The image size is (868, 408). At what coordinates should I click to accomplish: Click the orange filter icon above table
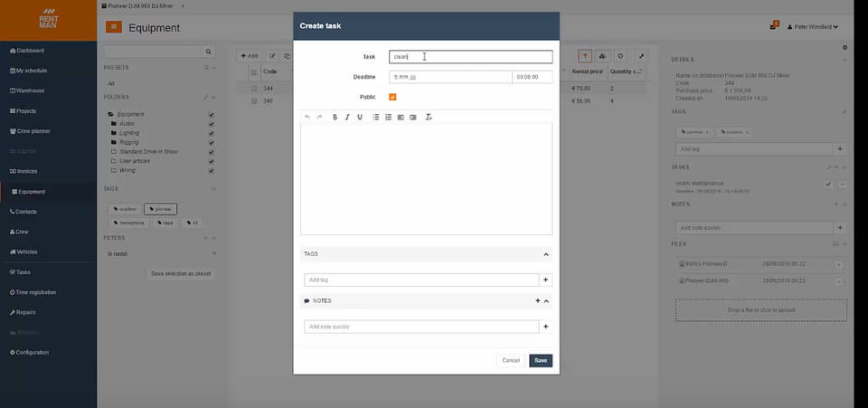585,55
